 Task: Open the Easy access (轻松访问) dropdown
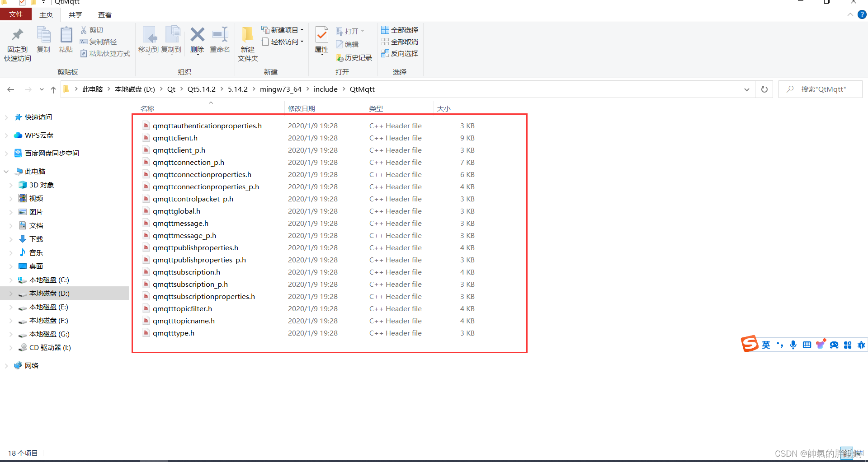click(282, 42)
